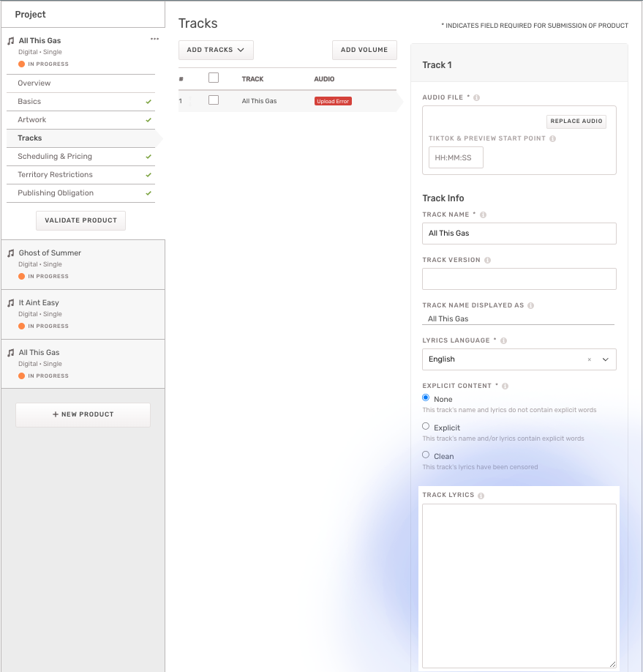
Task: Click info icon next to Explicit Content
Action: 505,386
